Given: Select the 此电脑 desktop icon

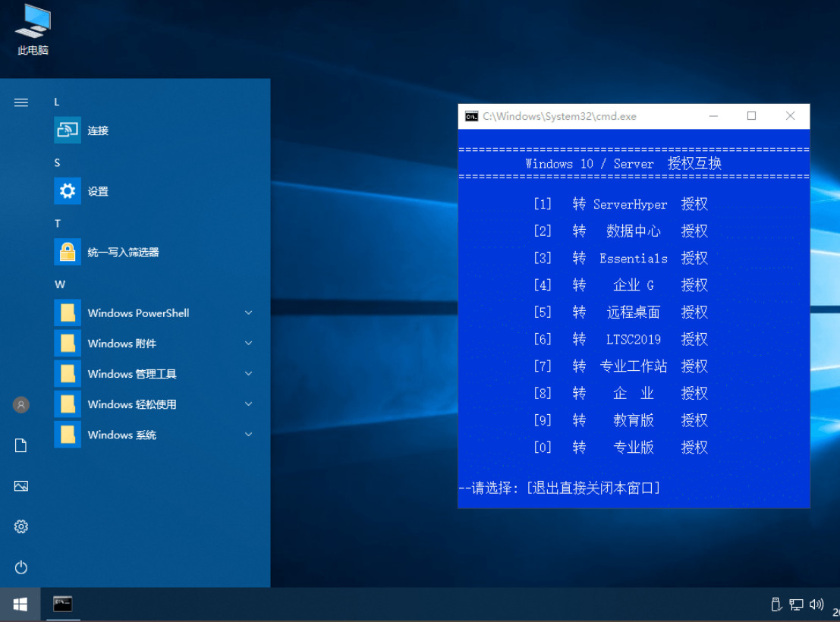Looking at the screenshot, I should (33, 30).
